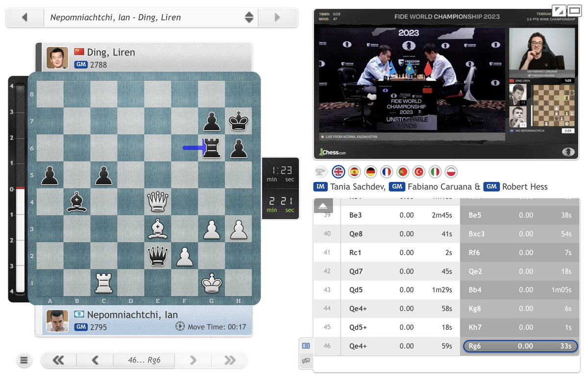Click Ding Liren's player photo
588x386 pixels.
point(57,58)
